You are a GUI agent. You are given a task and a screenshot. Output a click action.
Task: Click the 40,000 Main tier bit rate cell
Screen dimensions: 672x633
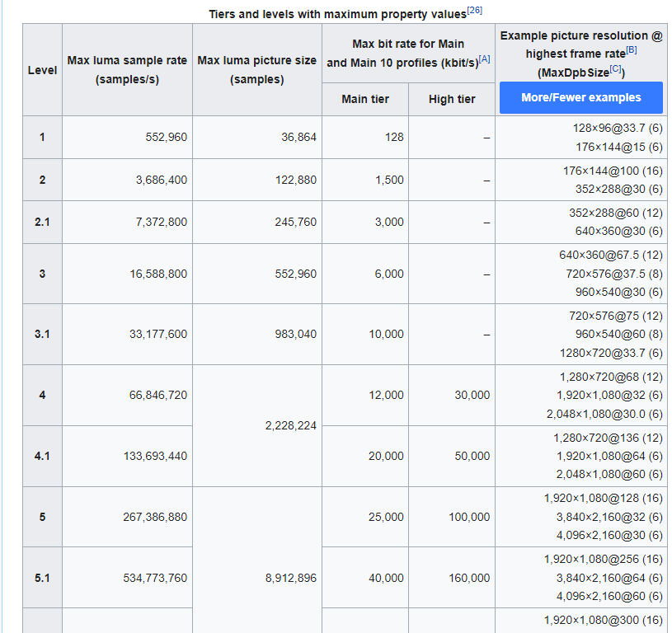coord(365,578)
